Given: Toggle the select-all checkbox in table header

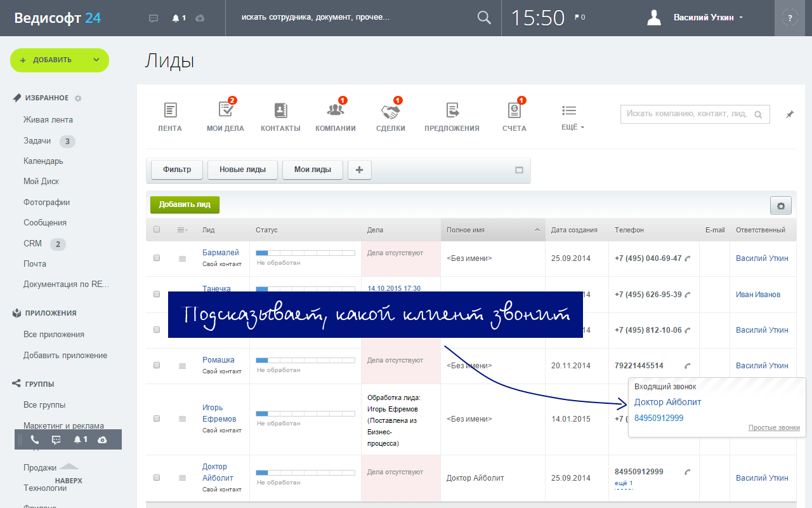Looking at the screenshot, I should (x=157, y=230).
